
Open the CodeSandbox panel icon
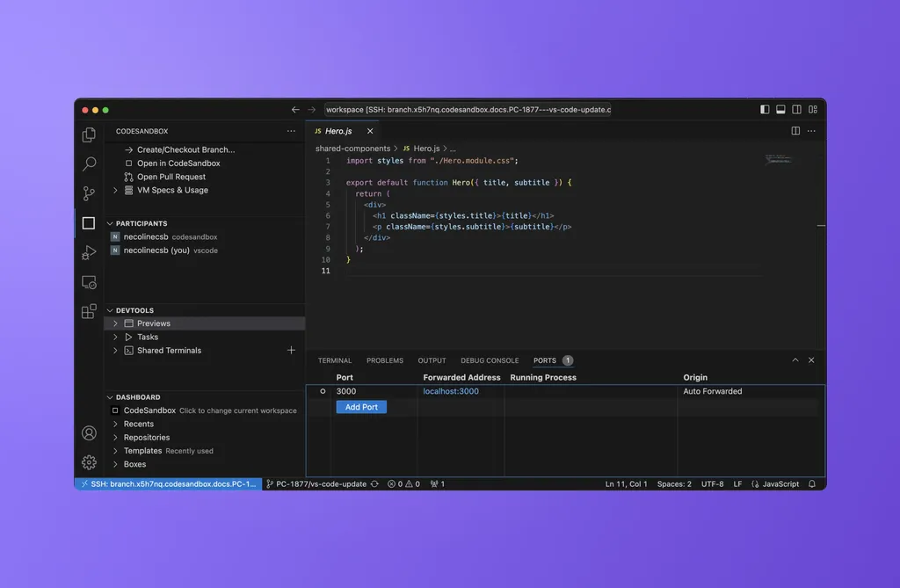click(89, 222)
